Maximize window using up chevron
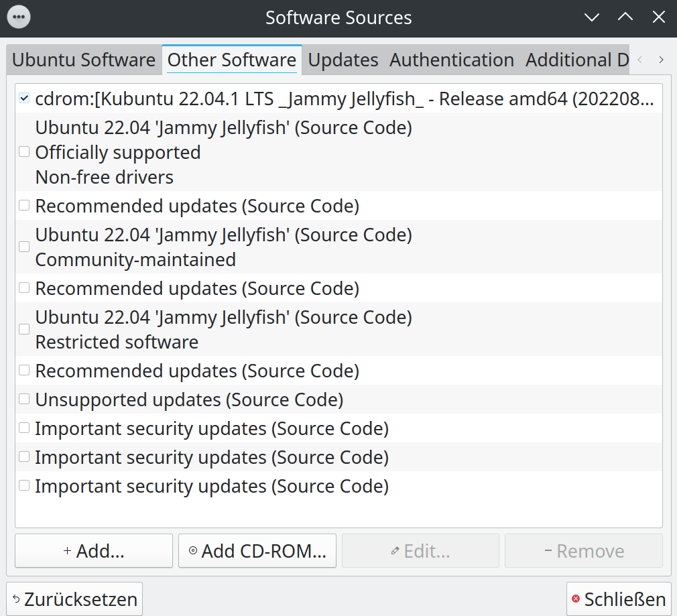 [x=625, y=17]
